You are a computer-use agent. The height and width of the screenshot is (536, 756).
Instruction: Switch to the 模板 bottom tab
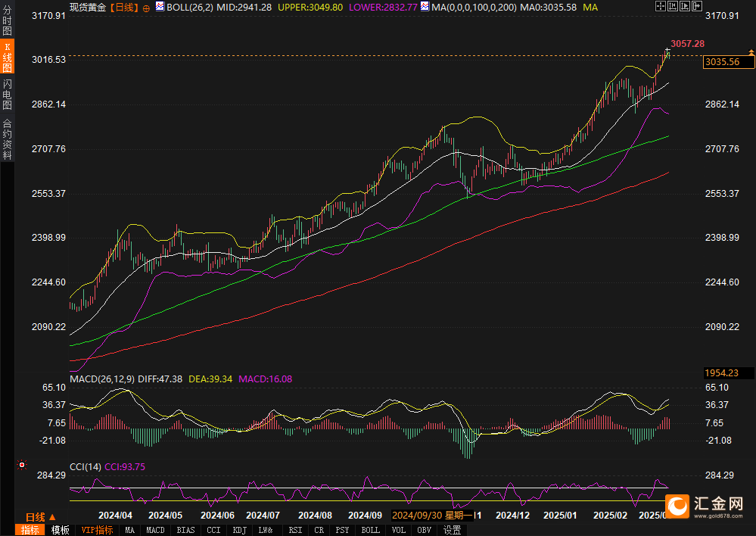point(61,530)
